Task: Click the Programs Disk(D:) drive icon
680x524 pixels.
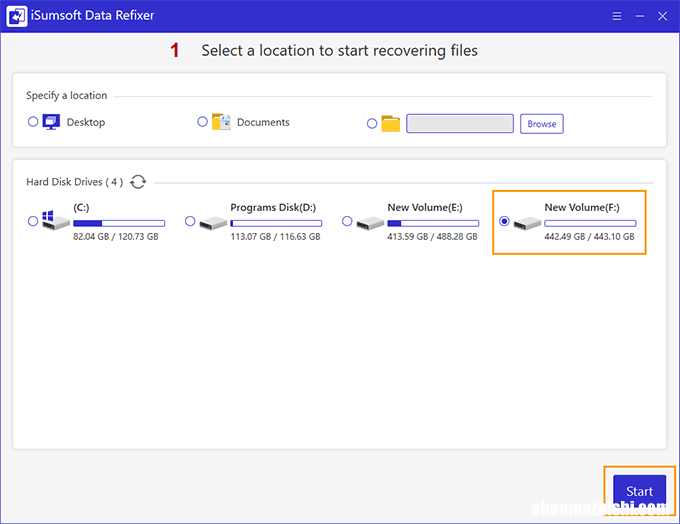Action: coord(212,222)
